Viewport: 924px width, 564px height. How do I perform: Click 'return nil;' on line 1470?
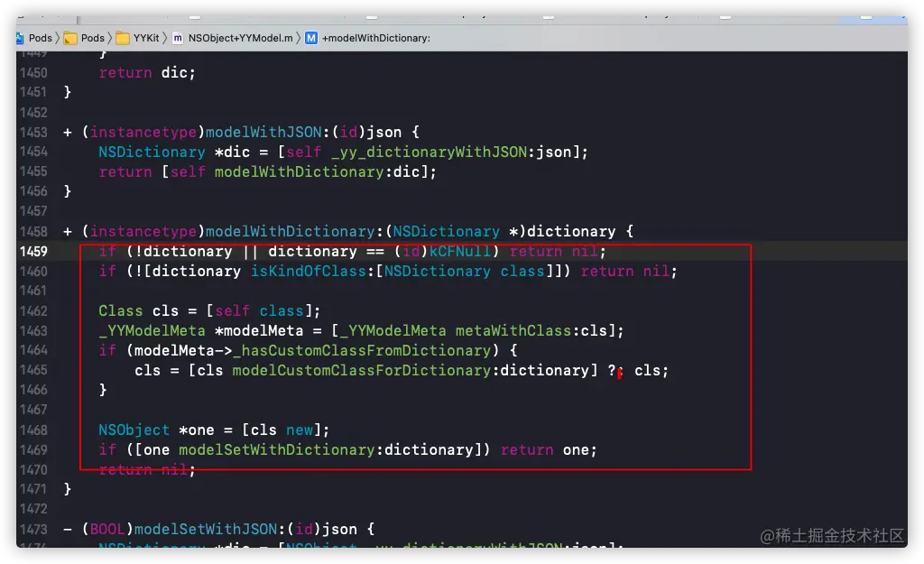pyautogui.click(x=147, y=470)
